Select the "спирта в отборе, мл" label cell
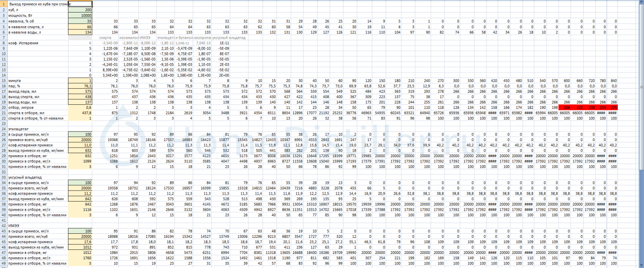The image size is (644, 268). [x=38, y=113]
